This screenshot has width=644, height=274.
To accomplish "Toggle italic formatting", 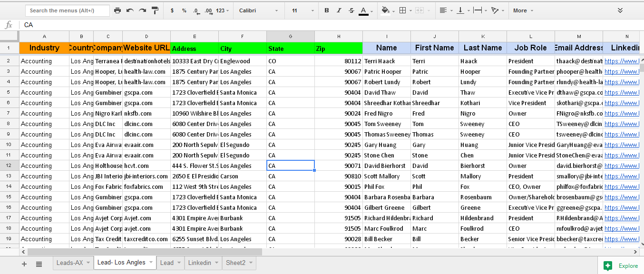I will (x=338, y=10).
